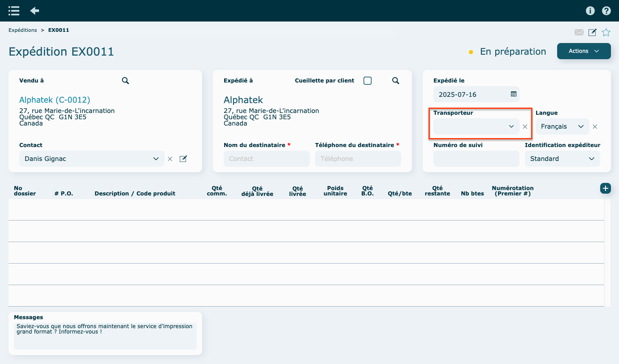Open the hamburger list menu
Image resolution: width=619 pixels, height=364 pixels.
(x=14, y=11)
